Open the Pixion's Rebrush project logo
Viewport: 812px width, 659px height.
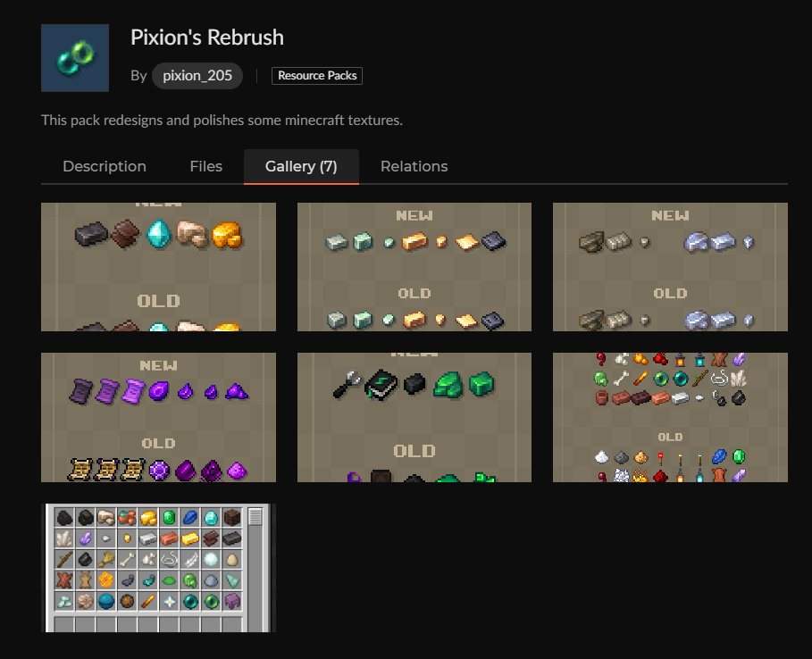(75, 58)
